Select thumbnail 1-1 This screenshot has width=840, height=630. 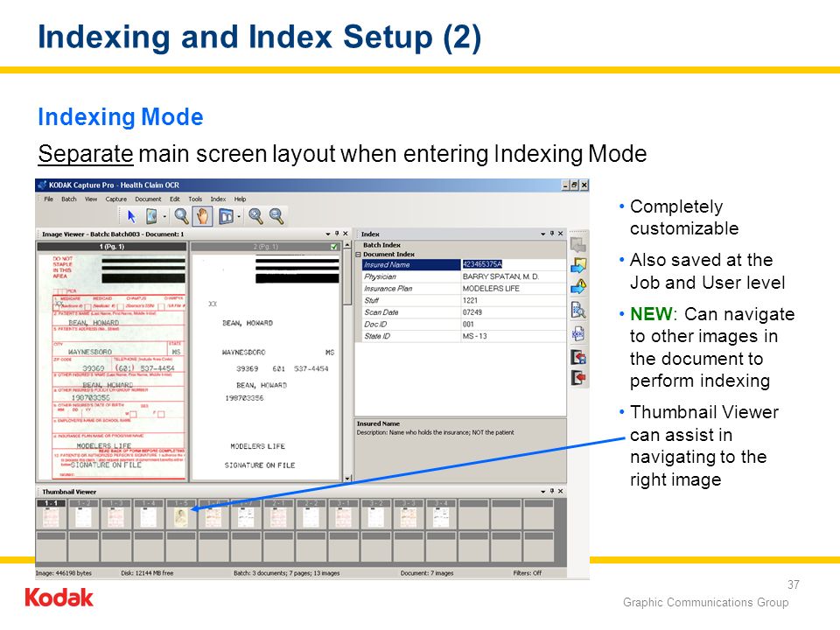pos(52,514)
